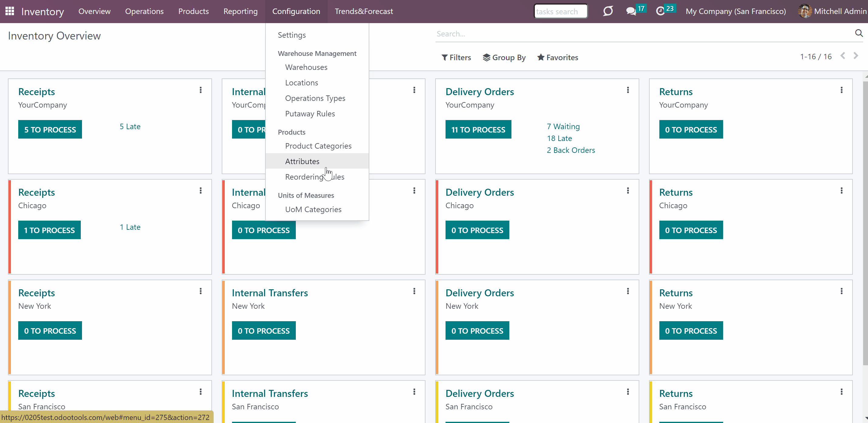This screenshot has height=423, width=868.
Task: Open kebab menu on Delivery Orders YourCompany card
Action: click(x=628, y=90)
